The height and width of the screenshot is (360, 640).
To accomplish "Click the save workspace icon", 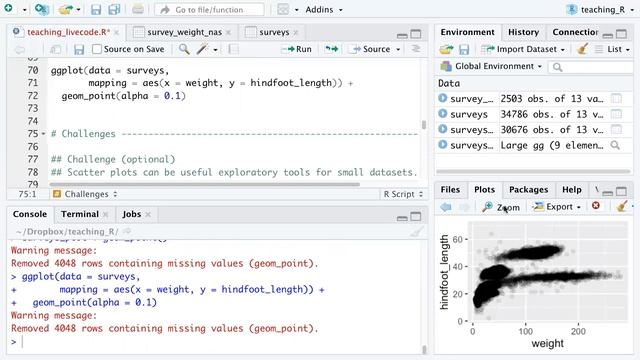I will click(464, 49).
